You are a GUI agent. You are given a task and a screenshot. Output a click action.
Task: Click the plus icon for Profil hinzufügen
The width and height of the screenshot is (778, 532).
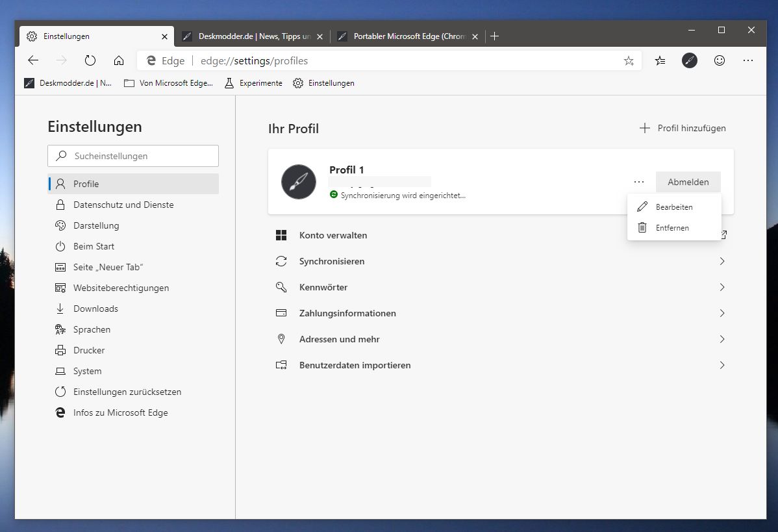(644, 128)
